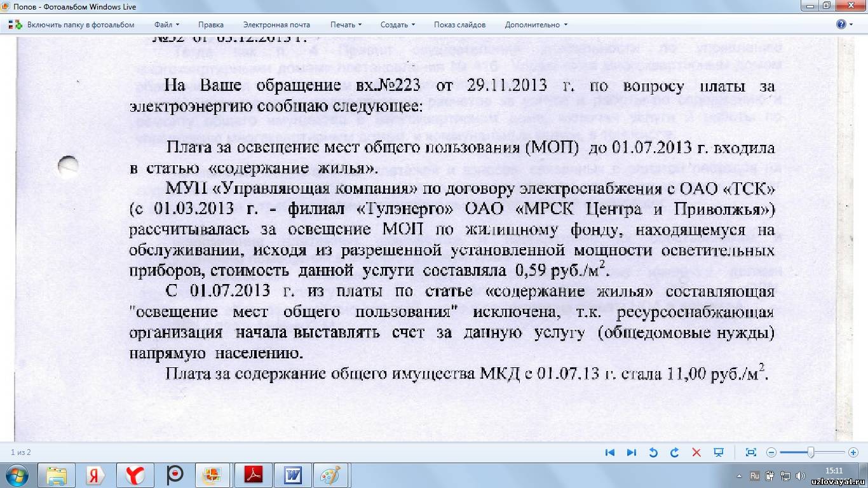Go to the previous photo
The width and height of the screenshot is (868, 488).
pos(610,452)
